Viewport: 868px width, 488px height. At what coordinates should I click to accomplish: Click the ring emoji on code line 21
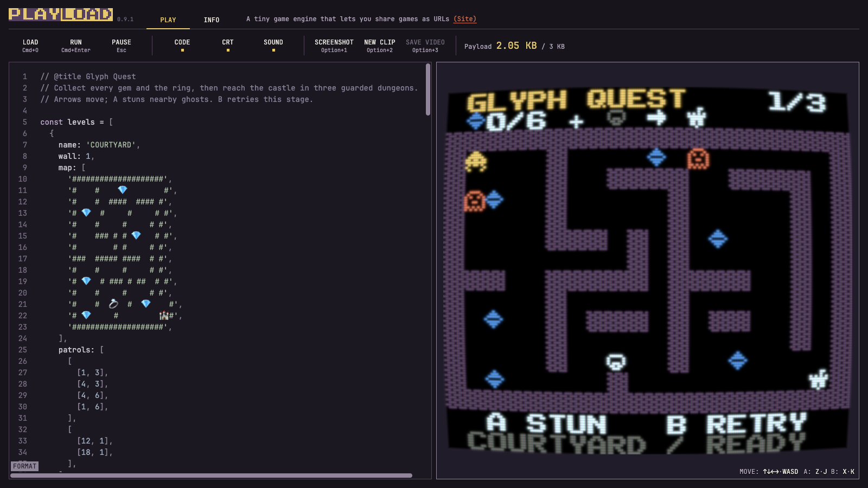tap(113, 304)
